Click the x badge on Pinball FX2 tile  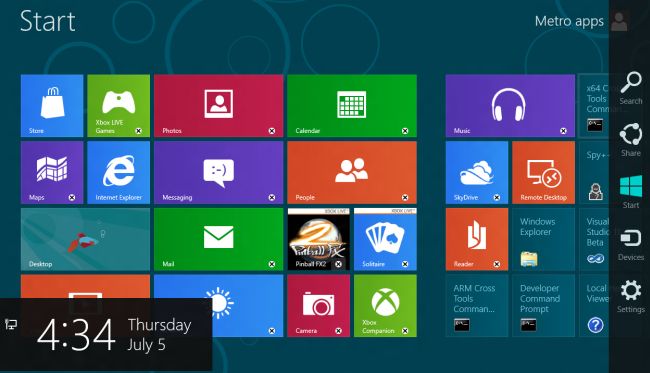(x=338, y=264)
